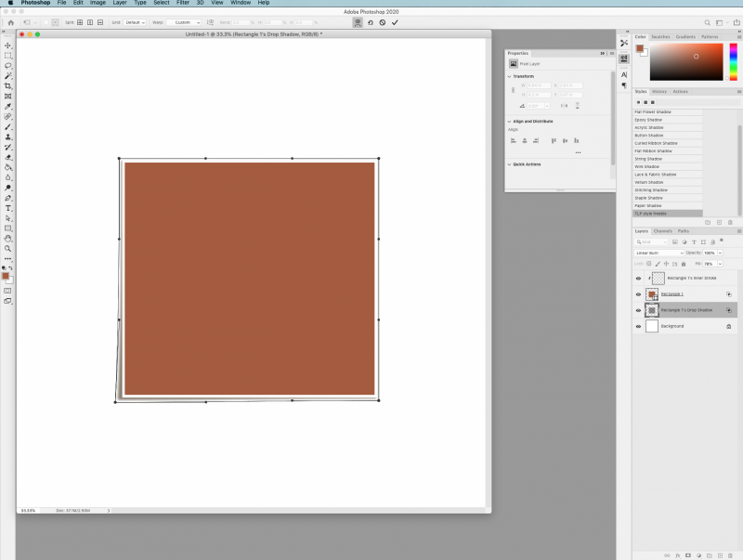The height and width of the screenshot is (560, 743).
Task: Open the Opacity slider dropdown arrow
Action: pyautogui.click(x=721, y=253)
